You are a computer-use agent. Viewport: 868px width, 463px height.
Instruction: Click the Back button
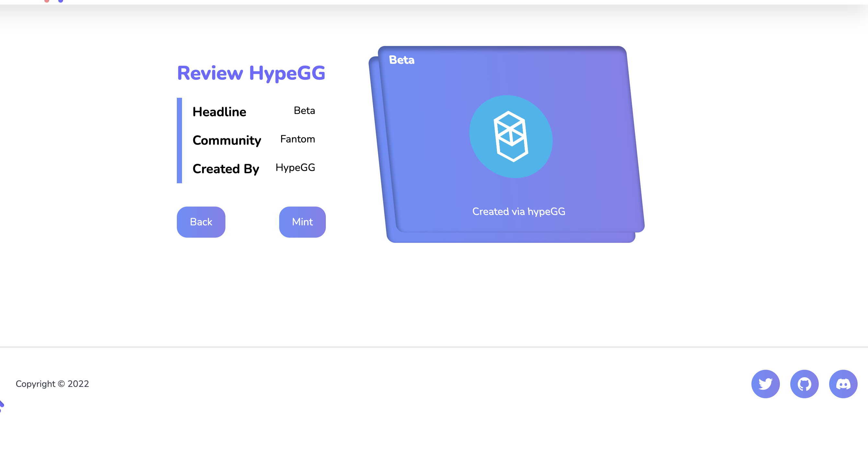(x=201, y=222)
